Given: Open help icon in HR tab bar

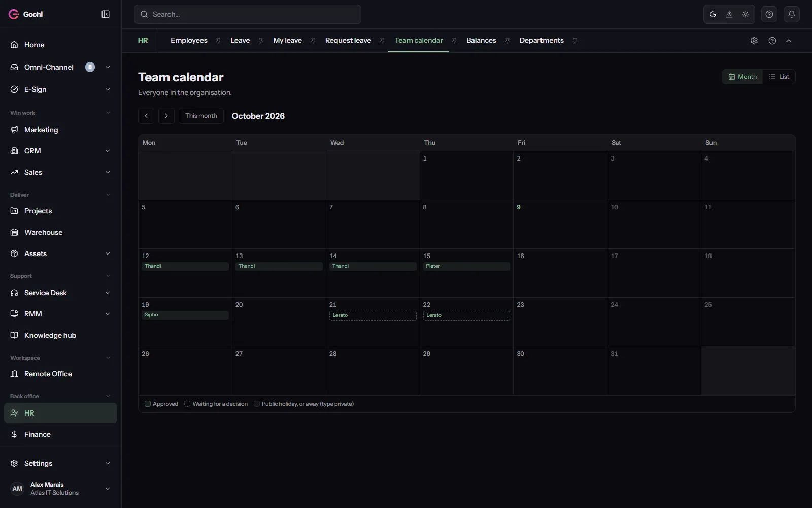Looking at the screenshot, I should (772, 41).
